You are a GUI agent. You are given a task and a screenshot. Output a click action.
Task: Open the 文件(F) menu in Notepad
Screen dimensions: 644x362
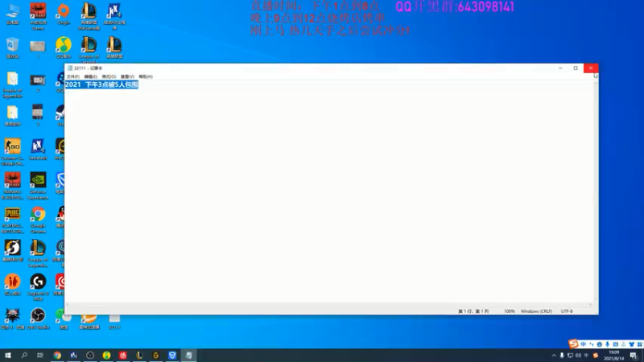(x=72, y=76)
